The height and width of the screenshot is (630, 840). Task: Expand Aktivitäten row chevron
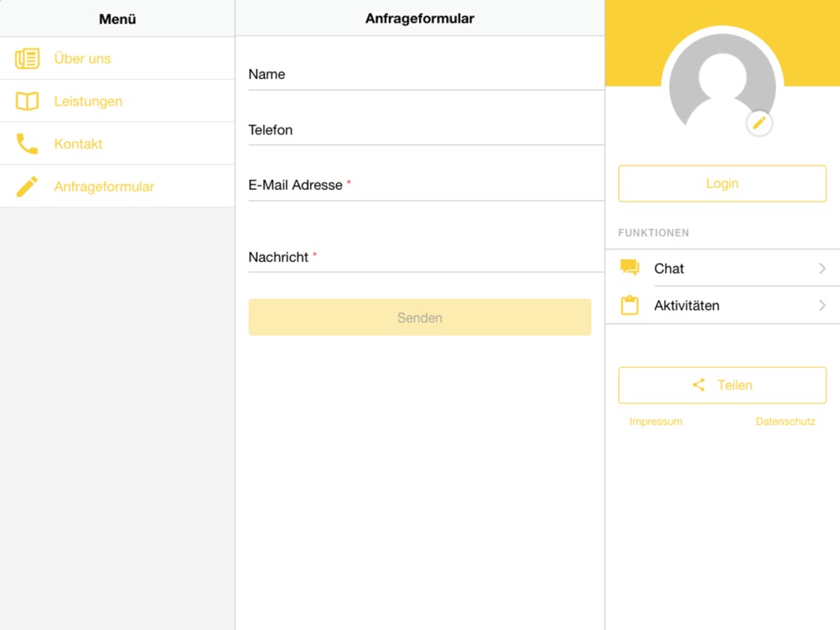point(822,306)
